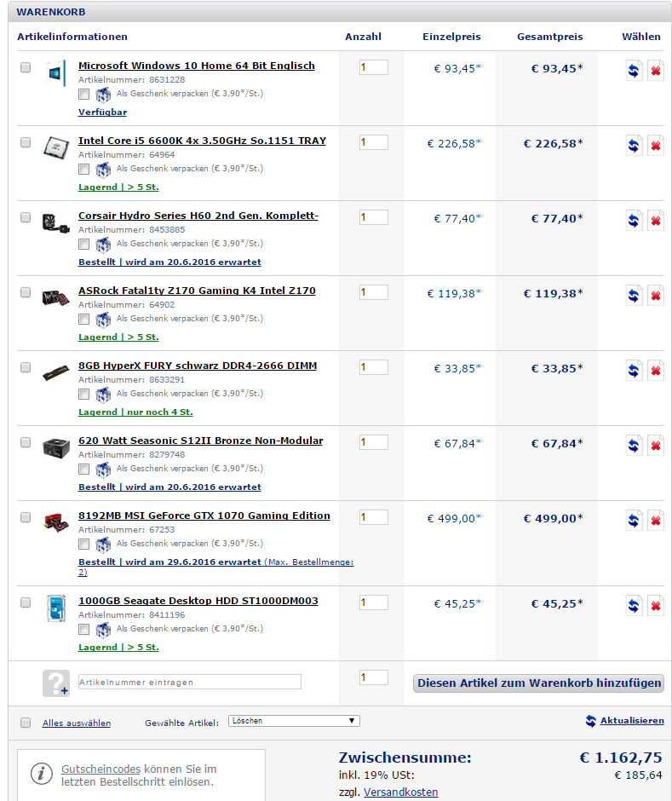Click Lagernd nur noch 4 St. link

click(135, 412)
